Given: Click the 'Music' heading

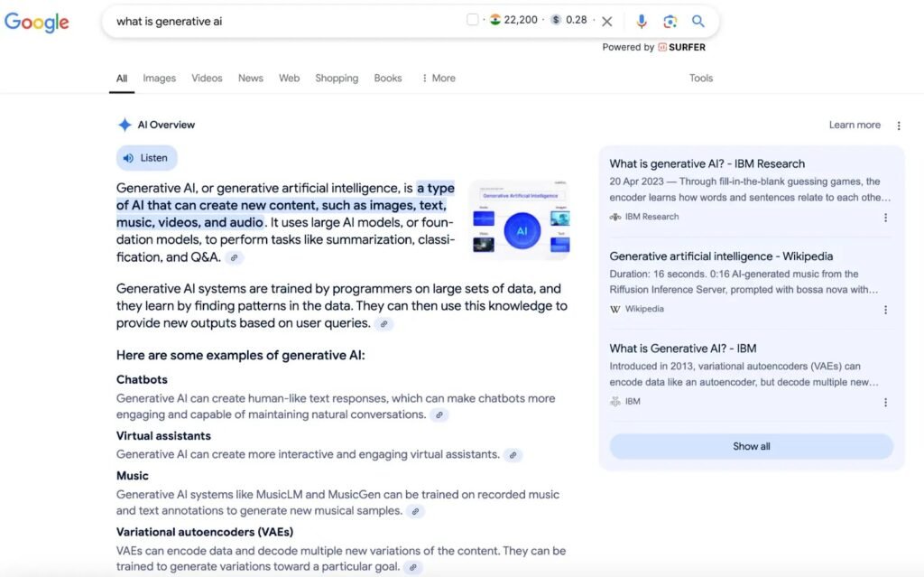Looking at the screenshot, I should point(132,476).
